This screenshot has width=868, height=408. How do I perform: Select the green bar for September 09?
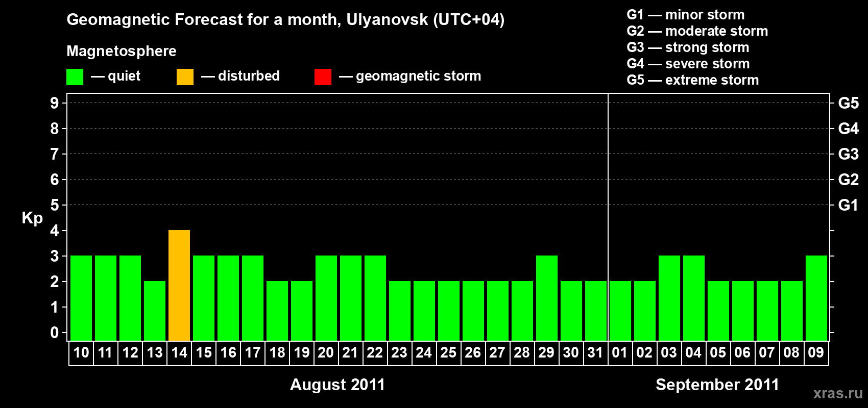point(816,298)
